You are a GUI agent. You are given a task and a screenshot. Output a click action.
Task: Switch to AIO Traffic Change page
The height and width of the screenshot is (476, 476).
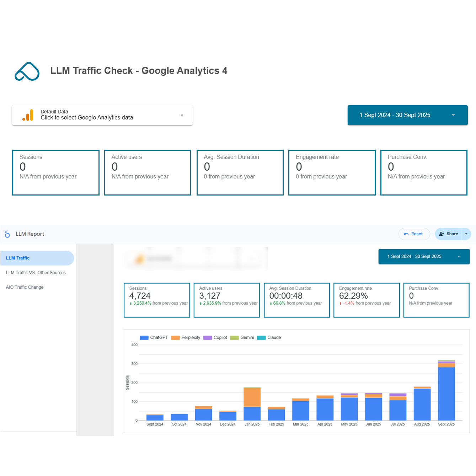25,287
